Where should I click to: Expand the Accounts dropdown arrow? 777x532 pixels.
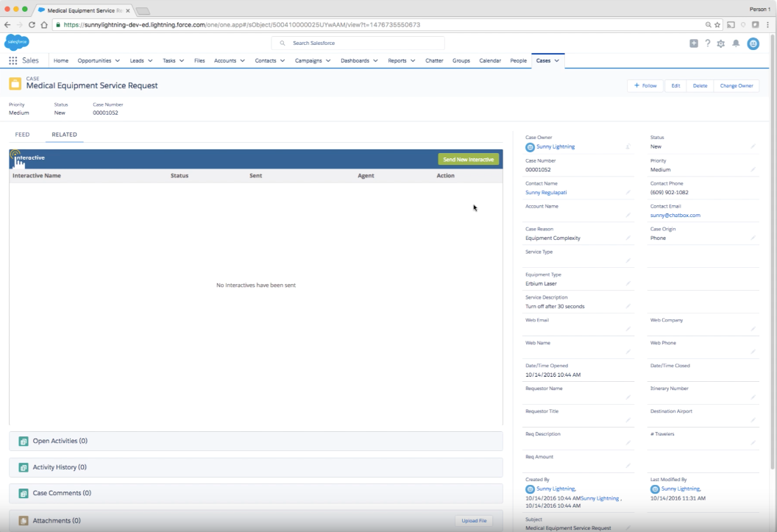pyautogui.click(x=242, y=61)
